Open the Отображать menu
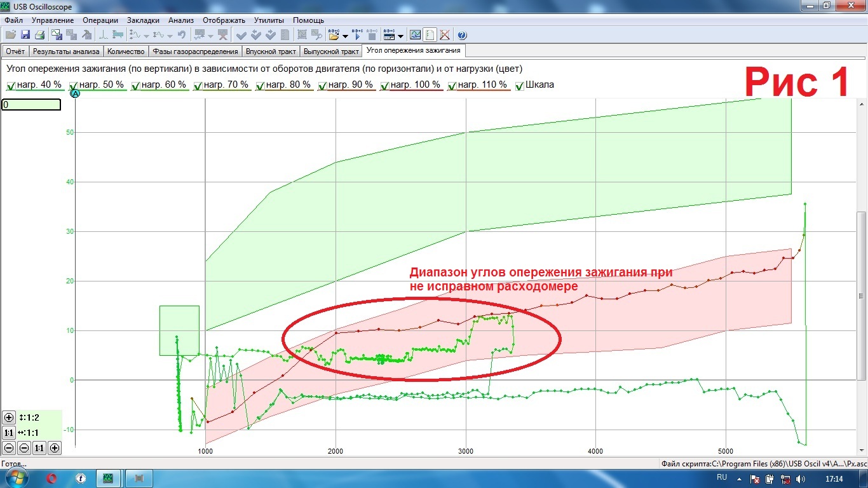Image resolution: width=868 pixels, height=488 pixels. tap(224, 20)
